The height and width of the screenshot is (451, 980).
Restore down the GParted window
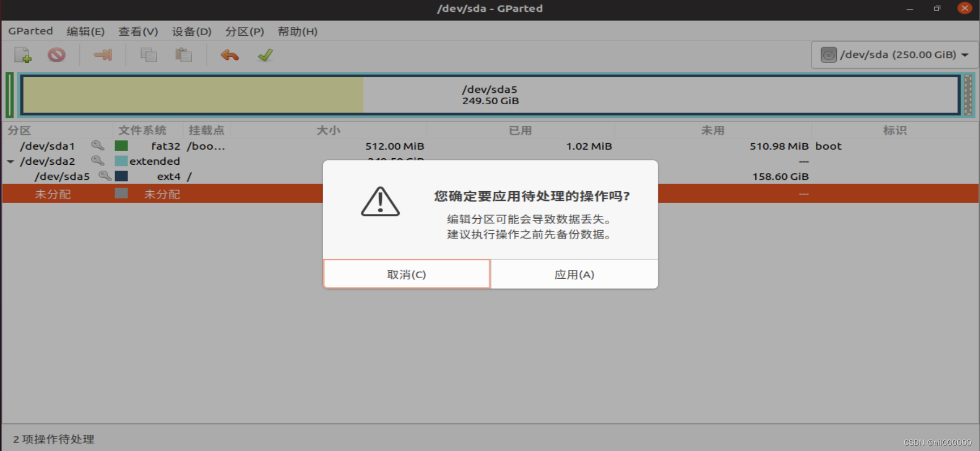[x=937, y=9]
